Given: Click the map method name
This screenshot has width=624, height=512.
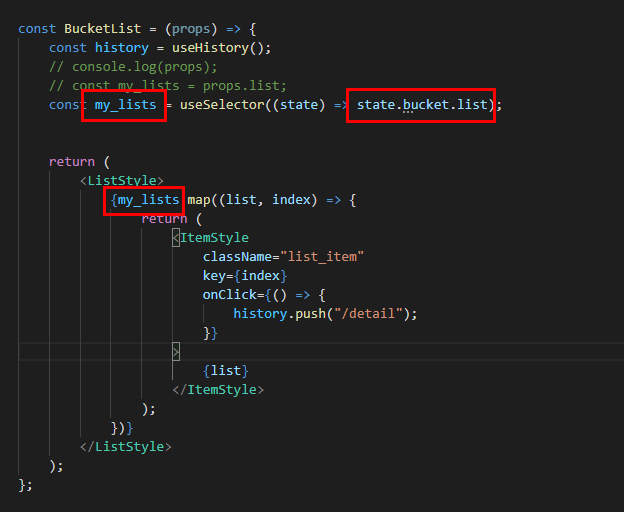Looking at the screenshot, I should tap(199, 200).
